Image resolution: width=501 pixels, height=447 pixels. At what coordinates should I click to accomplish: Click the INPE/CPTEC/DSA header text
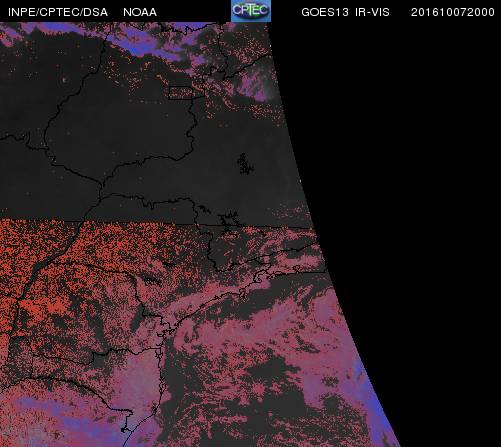point(58,12)
